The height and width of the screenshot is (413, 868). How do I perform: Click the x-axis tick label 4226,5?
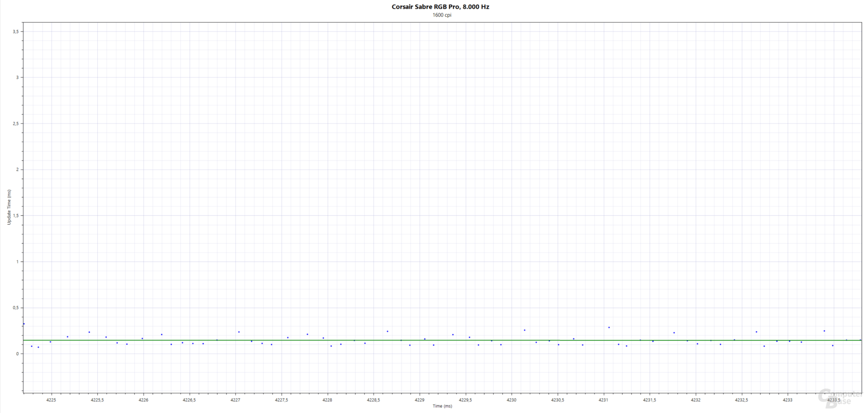[189, 400]
